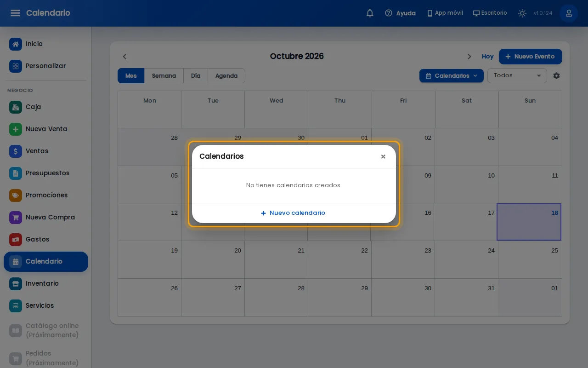The image size is (588, 368).
Task: Switch to Semana view tab
Action: tap(164, 76)
